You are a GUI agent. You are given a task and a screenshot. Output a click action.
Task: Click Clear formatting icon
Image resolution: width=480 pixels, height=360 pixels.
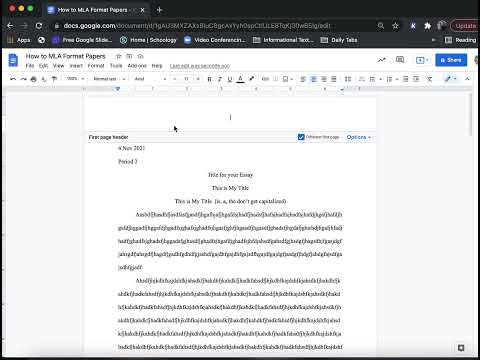[x=430, y=79]
